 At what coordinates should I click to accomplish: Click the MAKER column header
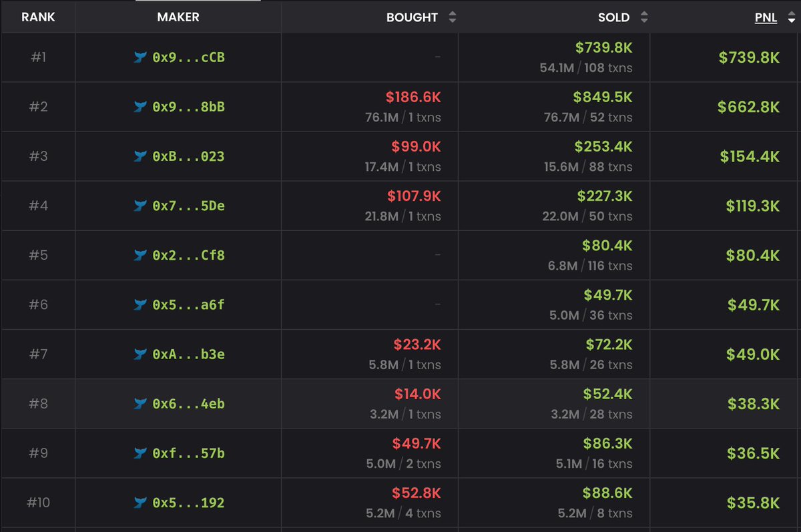[x=178, y=17]
